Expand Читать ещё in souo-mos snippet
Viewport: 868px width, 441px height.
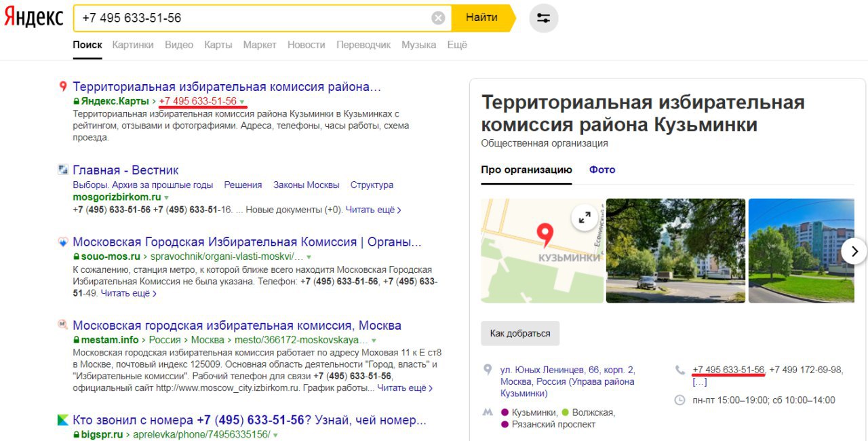pos(128,293)
